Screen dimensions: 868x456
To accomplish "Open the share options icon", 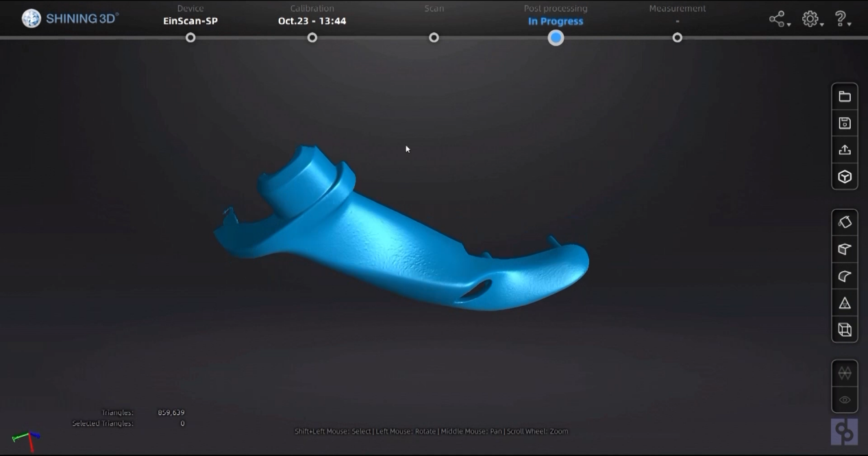I will point(776,19).
